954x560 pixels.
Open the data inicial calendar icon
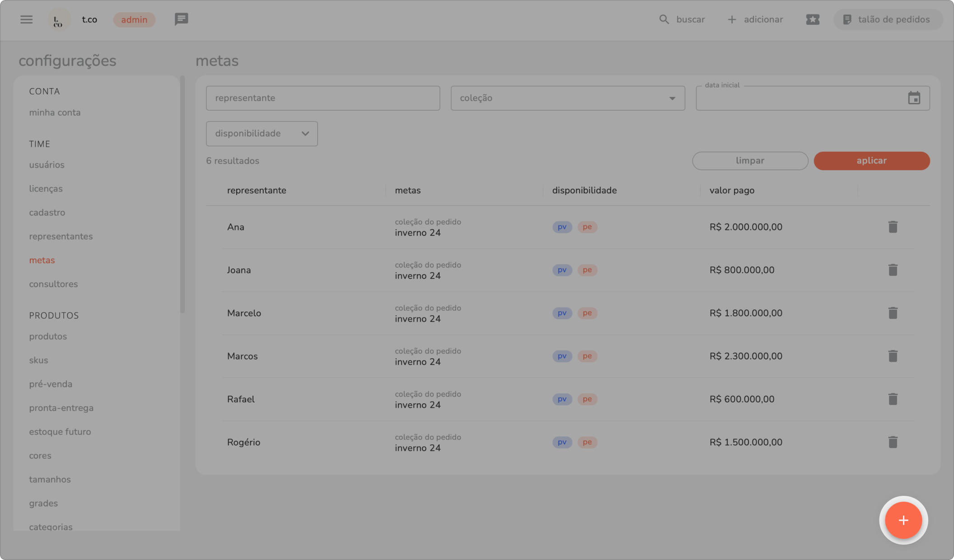click(914, 98)
